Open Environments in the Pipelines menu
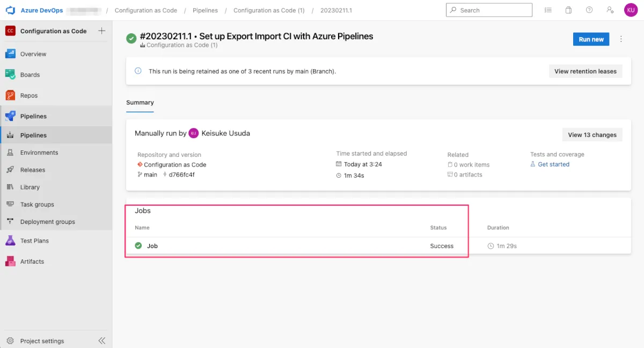Viewport: 644px width, 348px height. 39,153
